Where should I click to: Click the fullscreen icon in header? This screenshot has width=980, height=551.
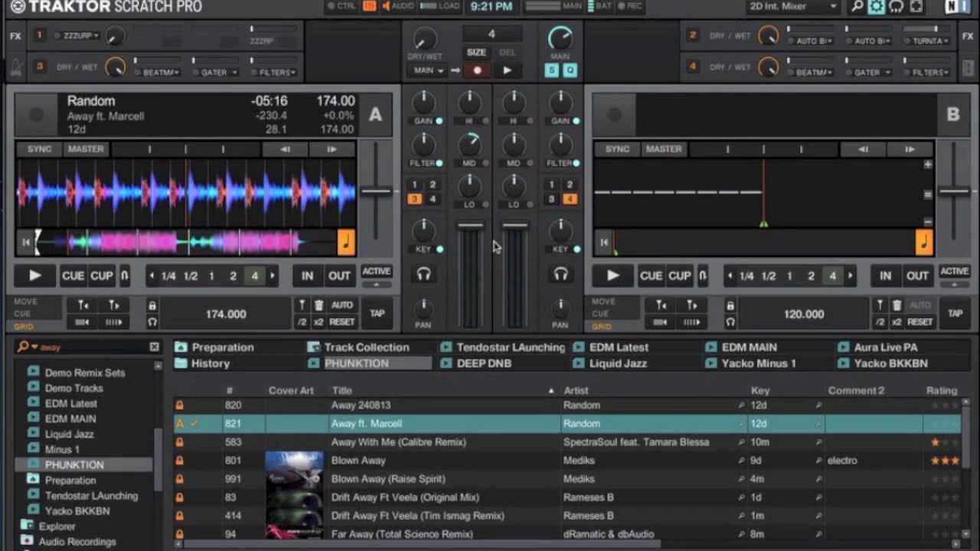pyautogui.click(x=916, y=7)
